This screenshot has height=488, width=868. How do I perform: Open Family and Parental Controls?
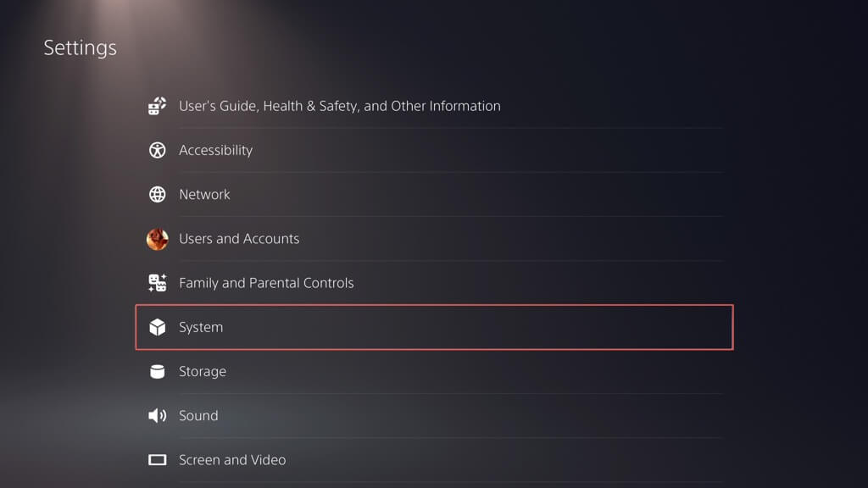[266, 283]
